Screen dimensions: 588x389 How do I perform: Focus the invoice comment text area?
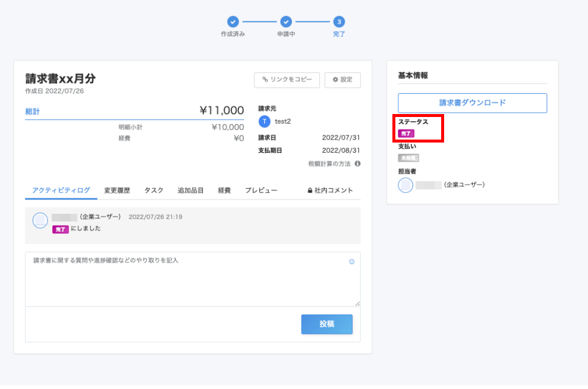(193, 279)
